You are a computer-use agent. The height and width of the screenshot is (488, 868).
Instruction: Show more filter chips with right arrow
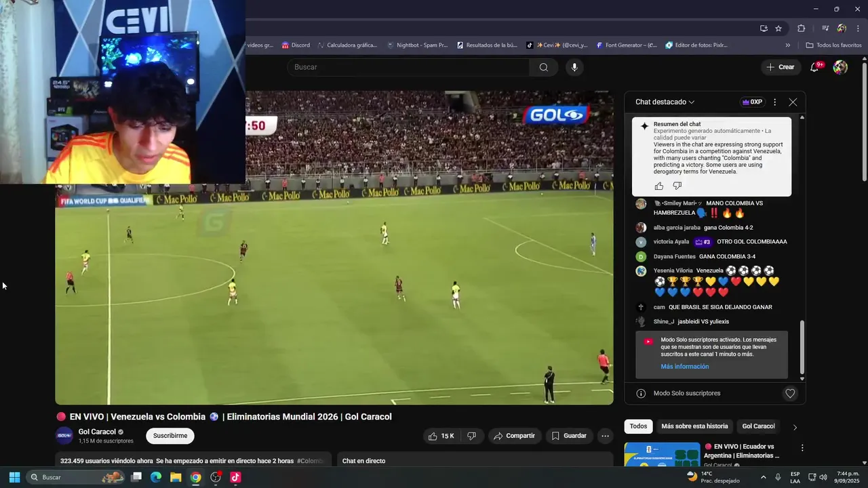click(795, 427)
